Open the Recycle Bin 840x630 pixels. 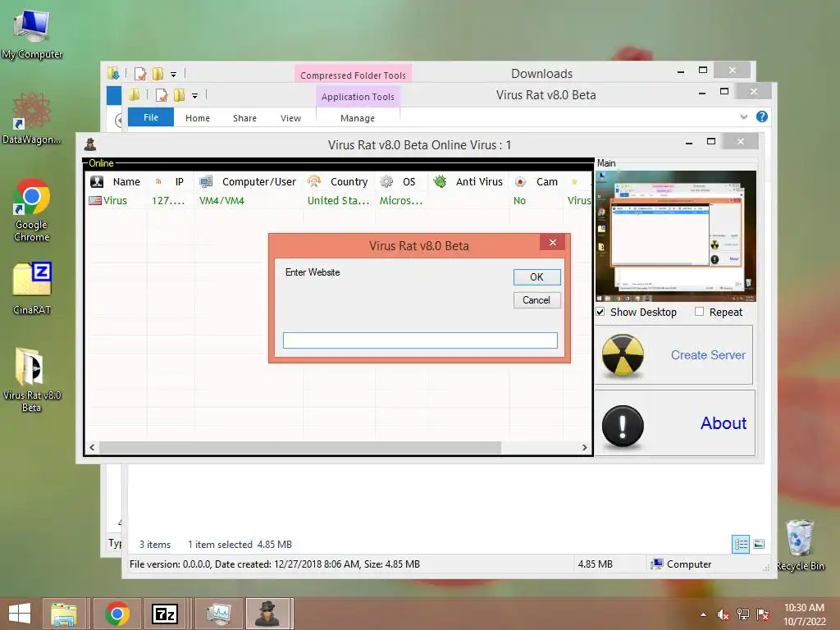(x=801, y=546)
